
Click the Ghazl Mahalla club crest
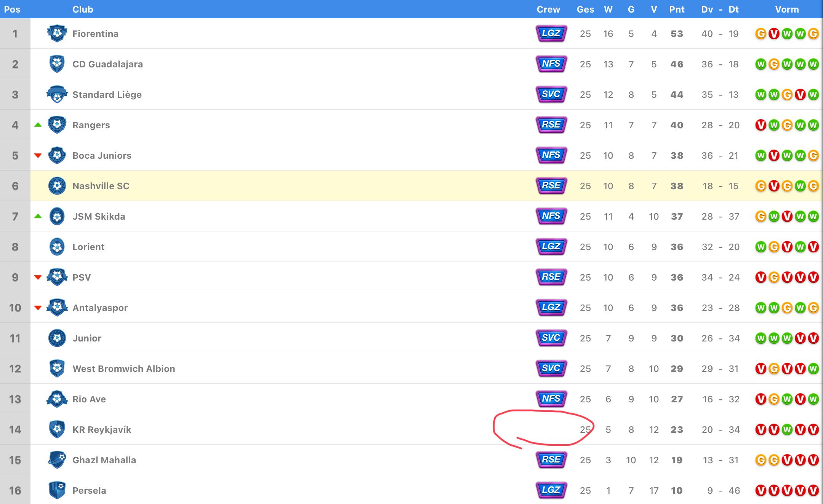(x=57, y=460)
